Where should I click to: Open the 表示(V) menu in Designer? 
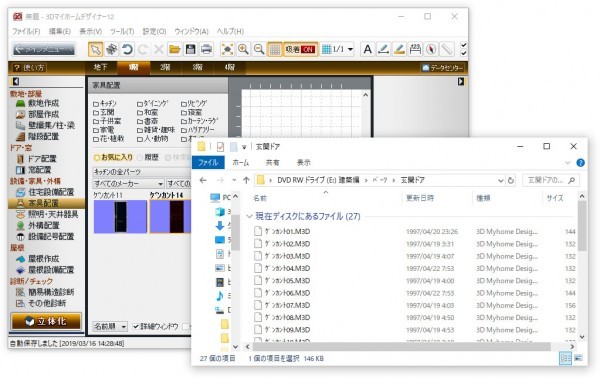click(x=90, y=31)
